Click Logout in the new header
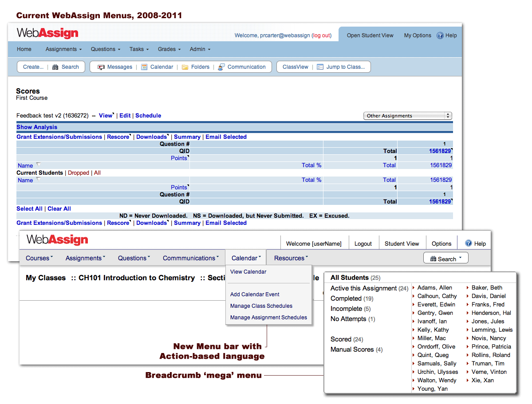Screen dimensions: 532x404 (363, 243)
